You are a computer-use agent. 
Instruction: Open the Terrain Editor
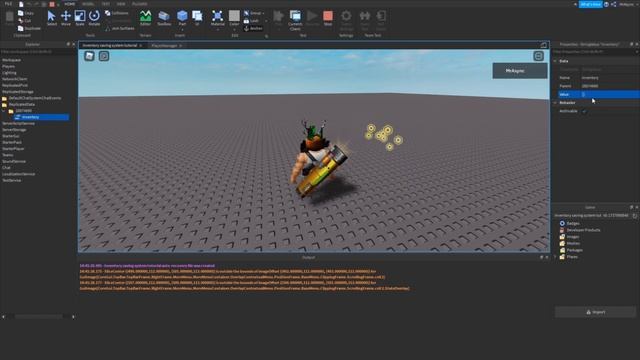click(145, 18)
